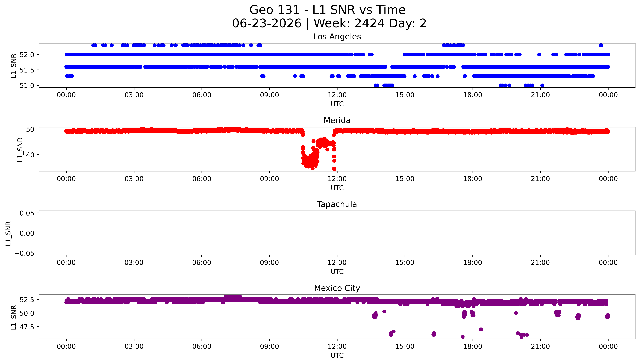Screen dimensions: 640x364
Task: Click the date line '06-23-2026 | Week: 2424 Day: 2'
Action: [329, 24]
